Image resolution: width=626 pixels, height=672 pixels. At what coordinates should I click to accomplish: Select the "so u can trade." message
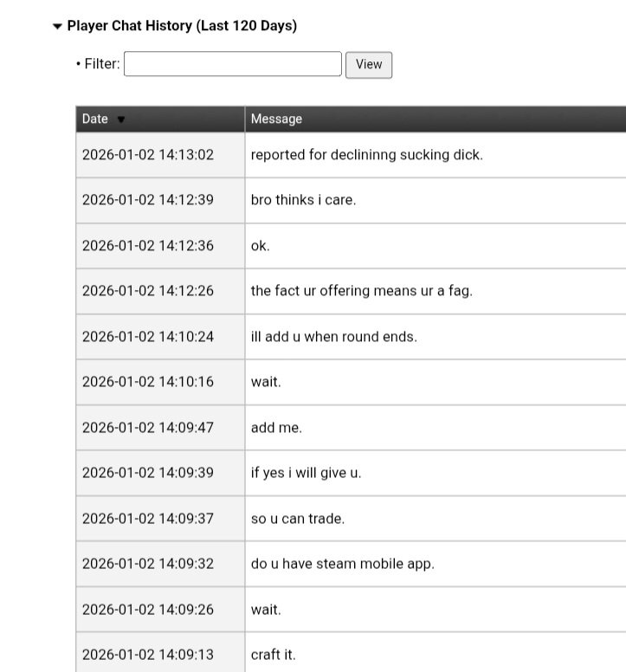[x=297, y=519]
